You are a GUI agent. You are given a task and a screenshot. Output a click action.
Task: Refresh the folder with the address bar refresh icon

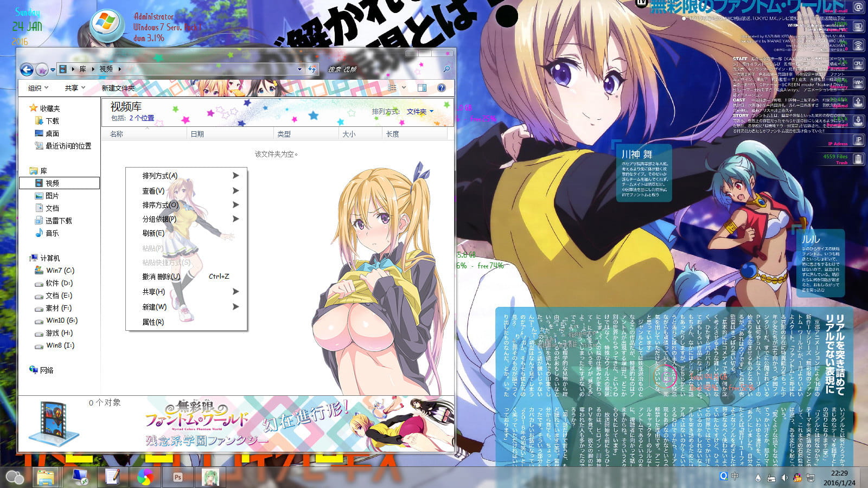[x=312, y=69]
